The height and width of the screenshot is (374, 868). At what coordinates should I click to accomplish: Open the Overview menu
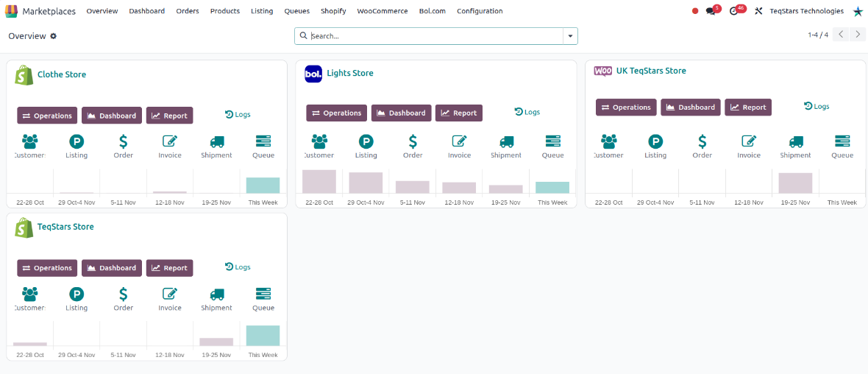pyautogui.click(x=102, y=11)
